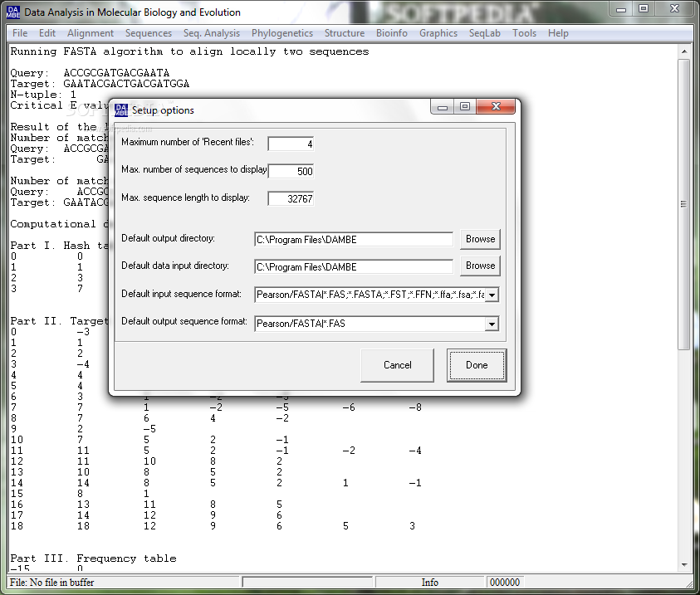This screenshot has height=595, width=700.
Task: Click row 11 in output table
Action: (x=217, y=451)
